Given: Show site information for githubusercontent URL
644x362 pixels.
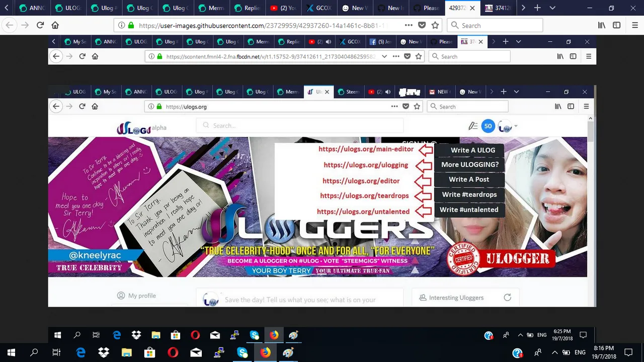Looking at the screenshot, I should pos(121,25).
